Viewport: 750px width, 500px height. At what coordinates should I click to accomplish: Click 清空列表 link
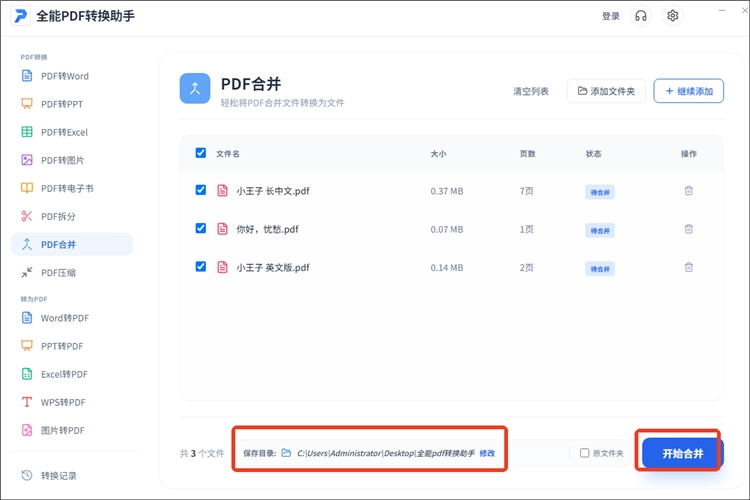click(531, 91)
